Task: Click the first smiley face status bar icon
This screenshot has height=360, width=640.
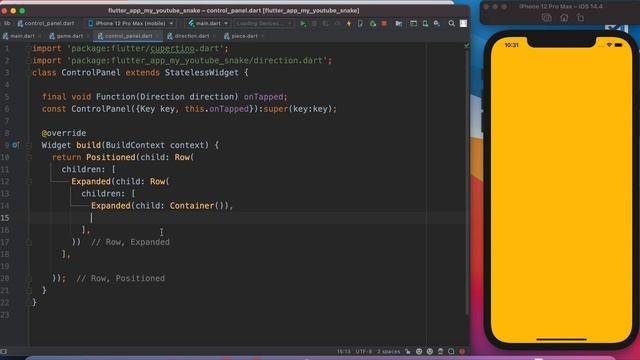Action: pos(419,351)
